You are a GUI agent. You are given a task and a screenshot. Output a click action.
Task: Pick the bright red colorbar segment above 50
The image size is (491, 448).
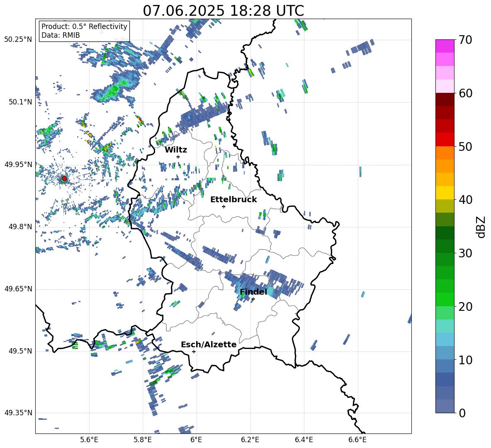click(445, 140)
